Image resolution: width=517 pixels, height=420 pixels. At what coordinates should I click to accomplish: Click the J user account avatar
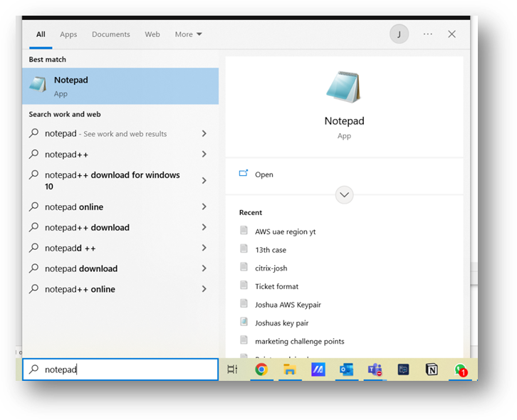399,34
